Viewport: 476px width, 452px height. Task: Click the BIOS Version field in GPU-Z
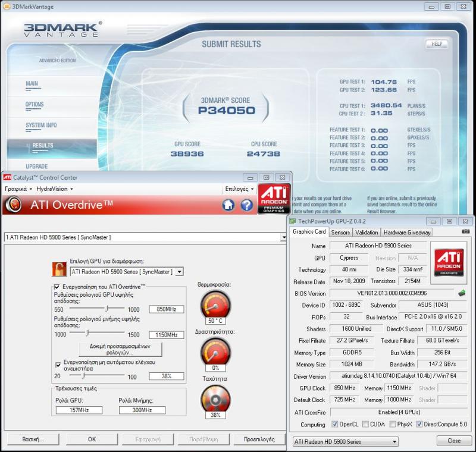(x=392, y=293)
